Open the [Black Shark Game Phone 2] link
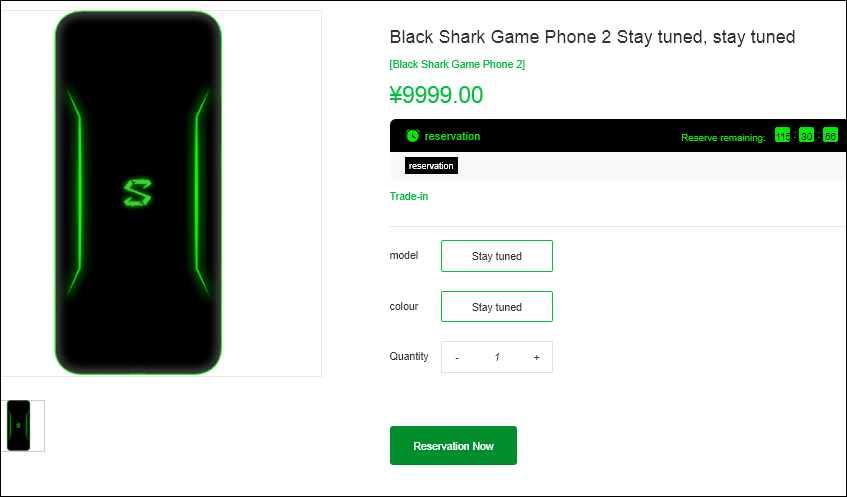 point(457,64)
